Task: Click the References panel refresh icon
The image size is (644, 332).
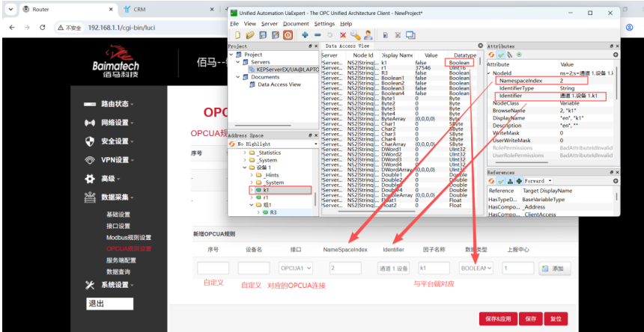Action: pos(491,181)
